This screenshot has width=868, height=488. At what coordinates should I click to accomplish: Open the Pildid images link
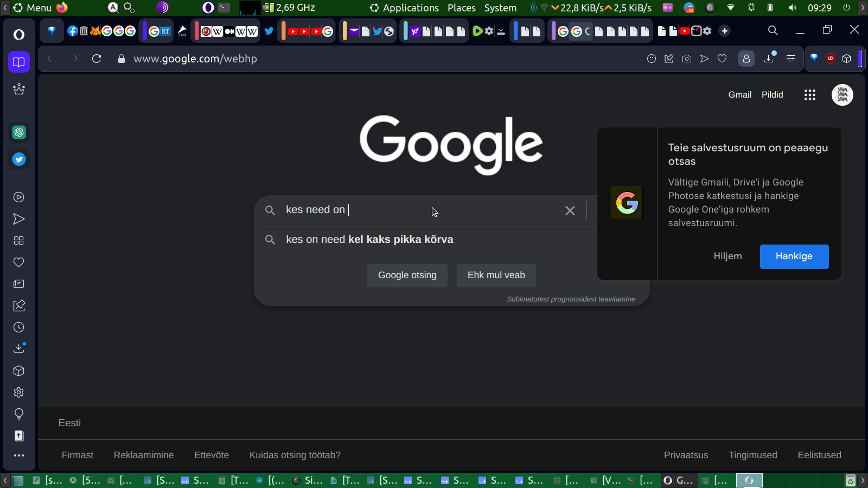773,95
